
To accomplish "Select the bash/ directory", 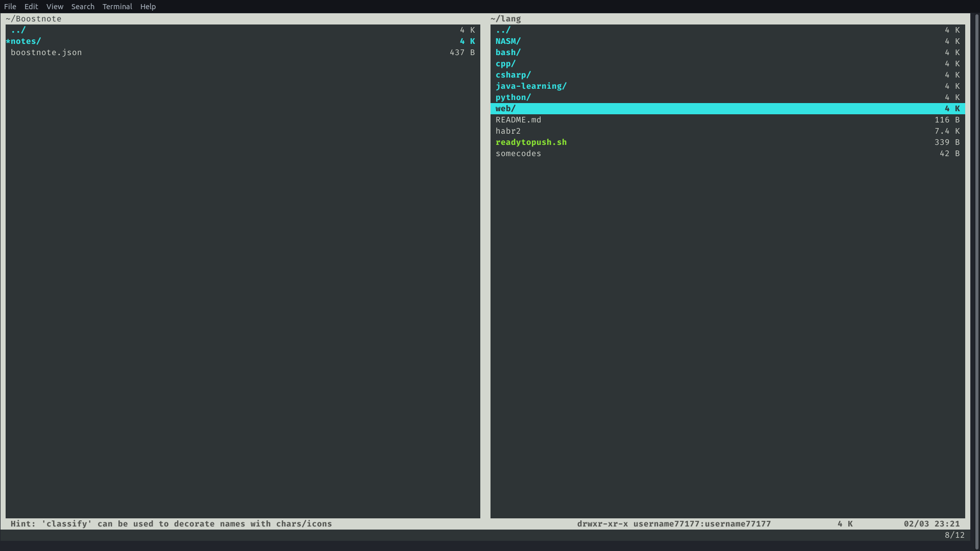I will click(x=508, y=53).
